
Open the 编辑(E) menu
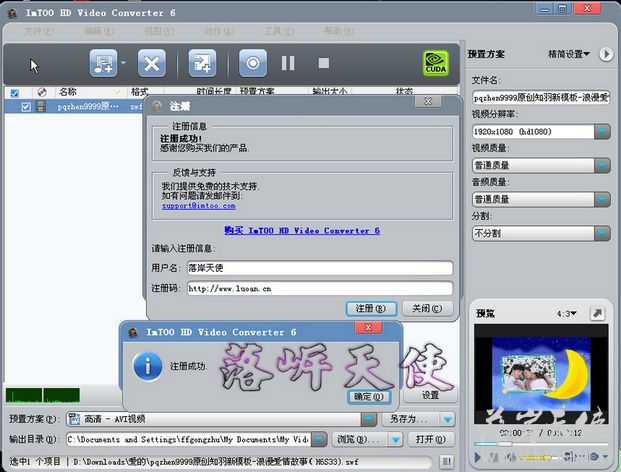[99, 31]
